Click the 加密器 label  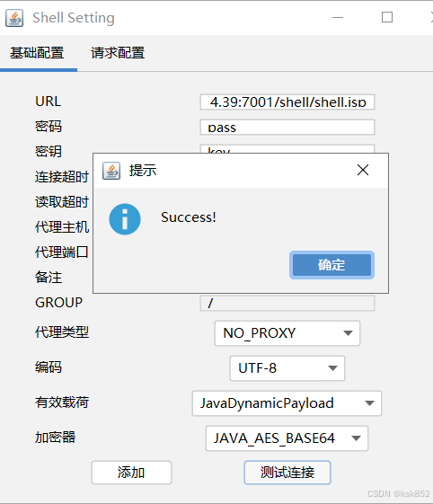click(56, 438)
